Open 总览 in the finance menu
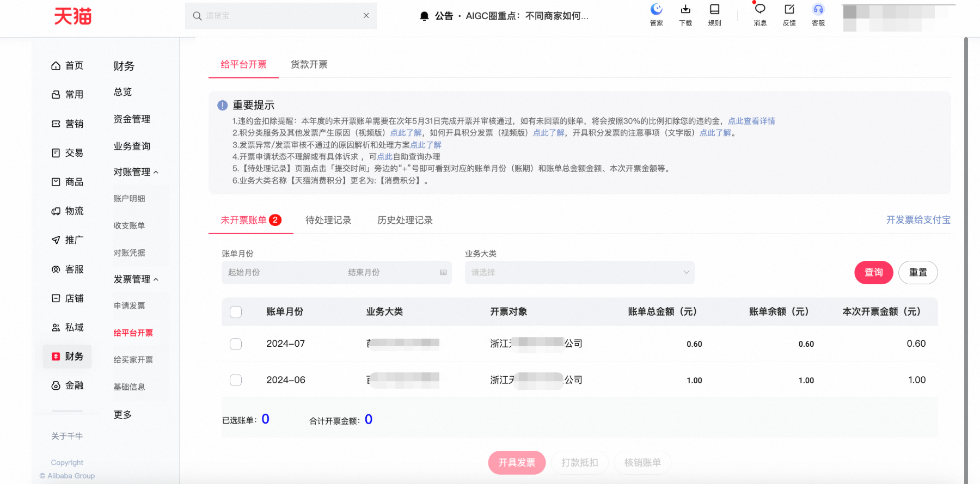This screenshot has width=980, height=484. coord(123,92)
